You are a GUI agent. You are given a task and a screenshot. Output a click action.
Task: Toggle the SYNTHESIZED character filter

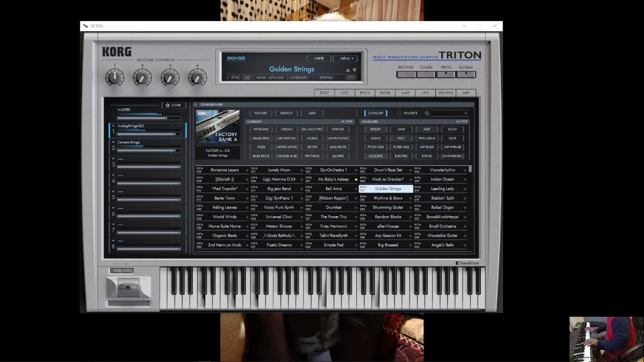point(452,156)
